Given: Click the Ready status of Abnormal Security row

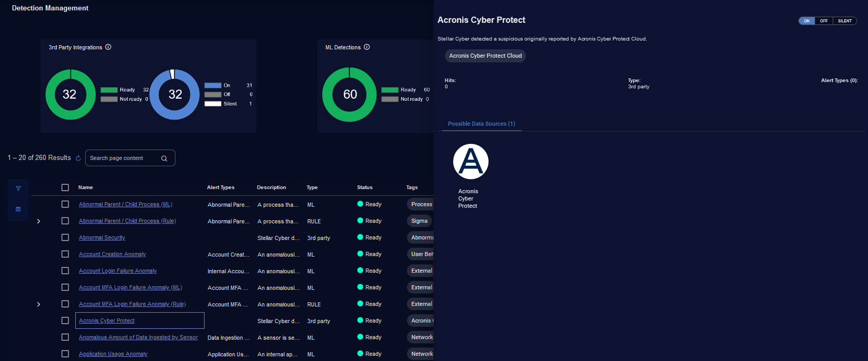Looking at the screenshot, I should [370, 237].
